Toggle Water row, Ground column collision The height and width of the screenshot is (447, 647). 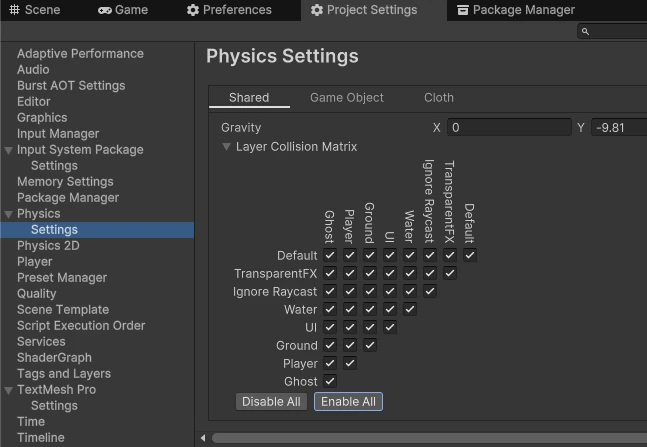click(370, 309)
